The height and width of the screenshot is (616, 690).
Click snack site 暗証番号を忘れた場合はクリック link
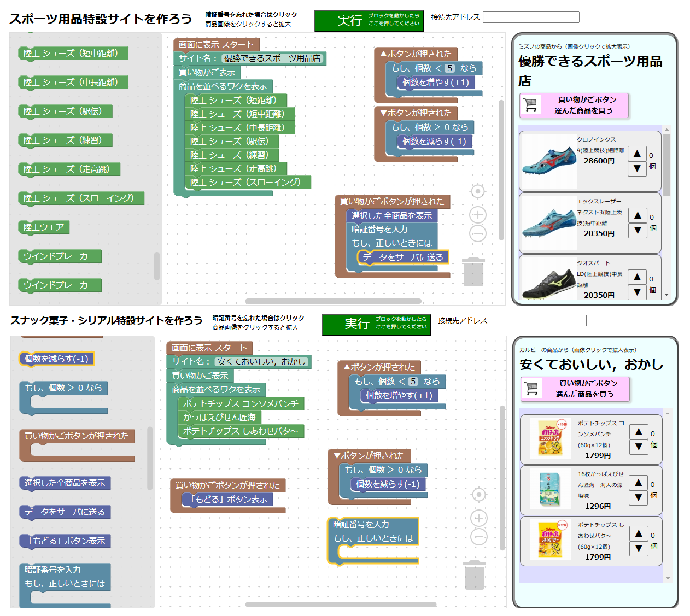[x=259, y=318]
